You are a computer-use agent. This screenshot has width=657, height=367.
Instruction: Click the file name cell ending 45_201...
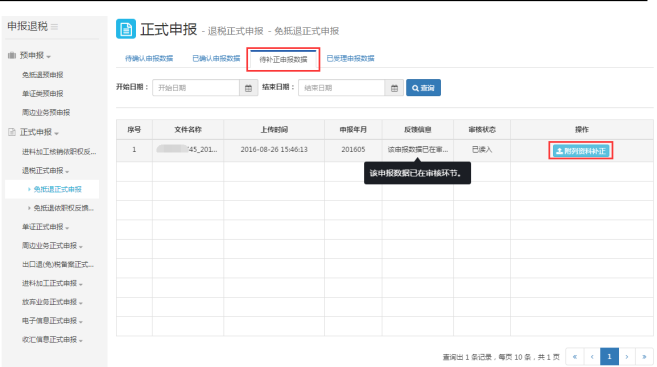tap(187, 150)
